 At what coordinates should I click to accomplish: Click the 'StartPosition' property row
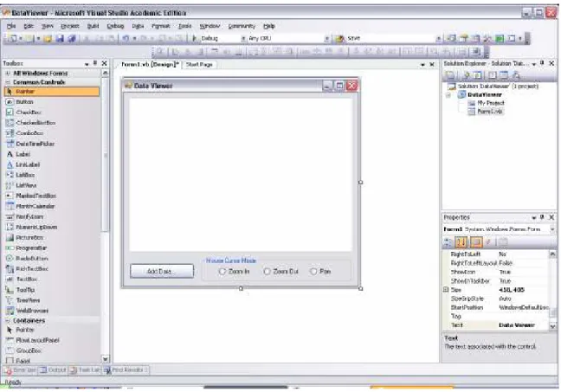499,307
